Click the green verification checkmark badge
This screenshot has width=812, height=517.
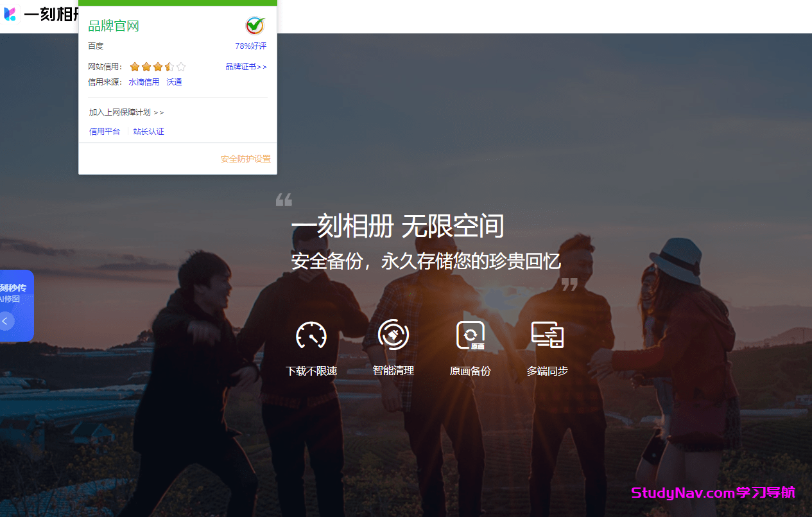click(x=254, y=26)
